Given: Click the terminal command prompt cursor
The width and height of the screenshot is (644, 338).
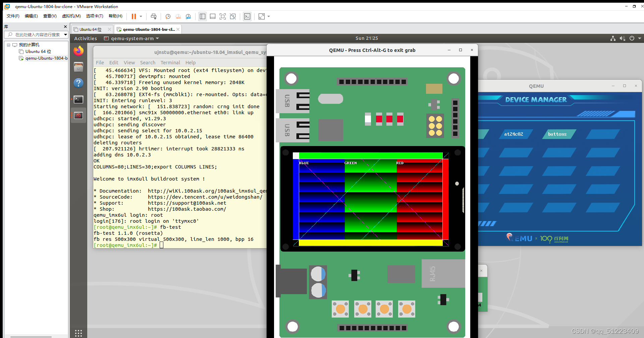Looking at the screenshot, I should click(x=161, y=245).
